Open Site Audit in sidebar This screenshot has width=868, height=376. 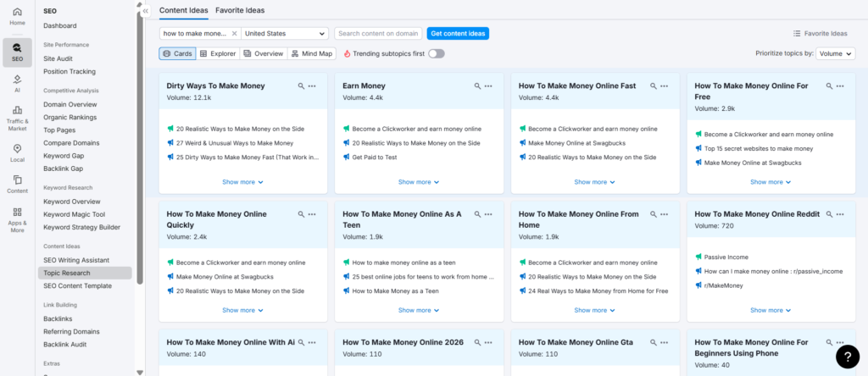58,58
